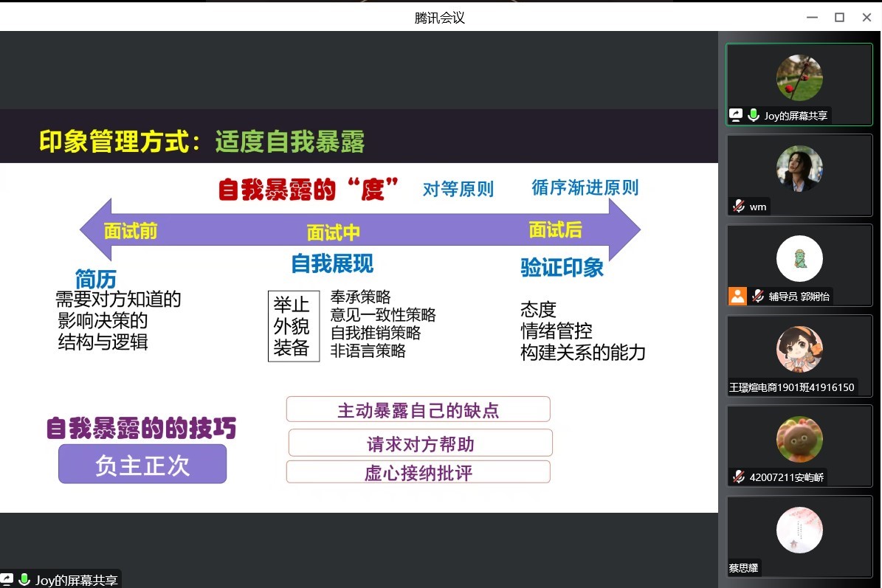Click the orange host badge icon on 辅导员 tile
882x588 pixels.
(737, 296)
